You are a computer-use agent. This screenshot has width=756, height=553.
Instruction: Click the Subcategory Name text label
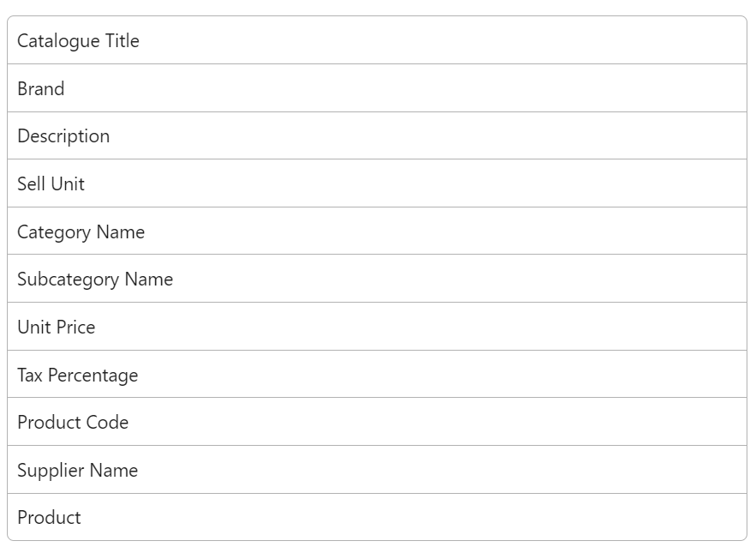point(95,280)
